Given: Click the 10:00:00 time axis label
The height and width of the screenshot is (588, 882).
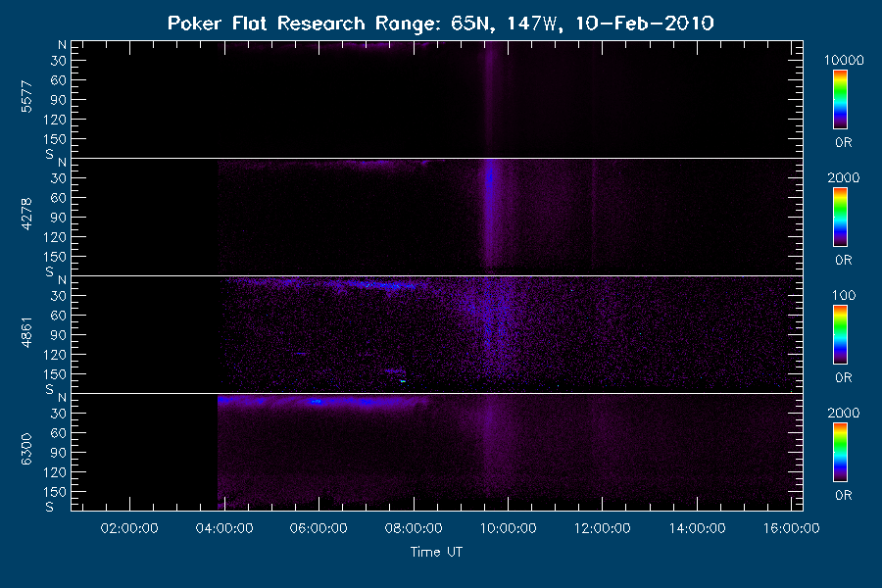Looking at the screenshot, I should point(508,528).
